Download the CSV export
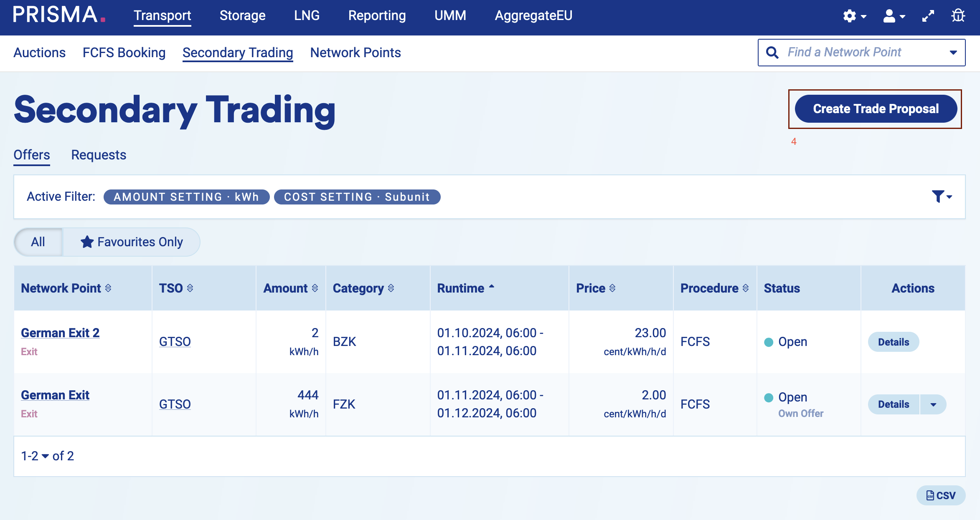Screen dimensions: 980x520 [941, 495]
